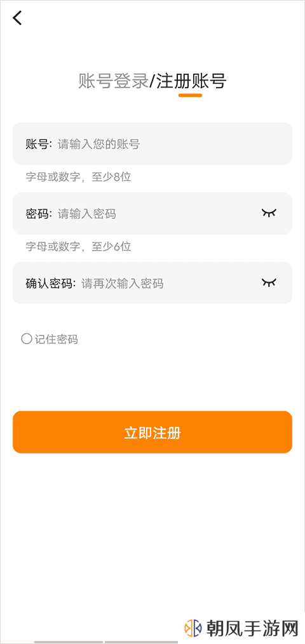Select the 注册账号 tab

191,81
